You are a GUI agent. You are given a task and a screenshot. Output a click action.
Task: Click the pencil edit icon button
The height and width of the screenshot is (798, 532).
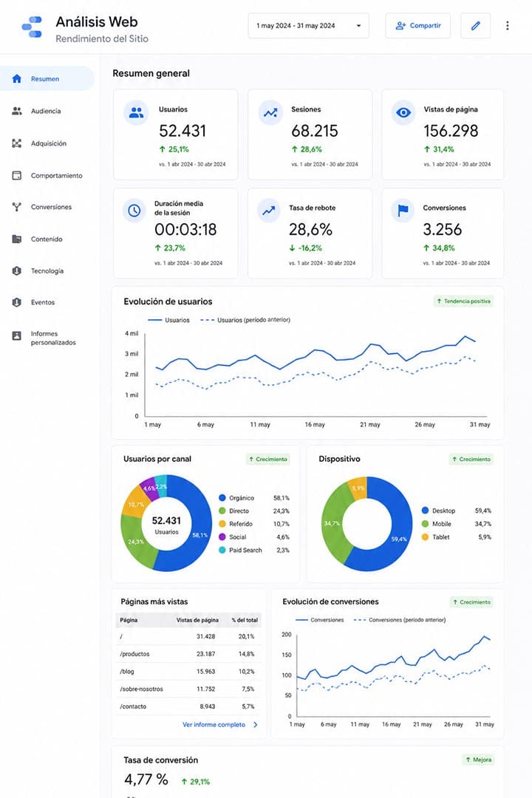[476, 25]
